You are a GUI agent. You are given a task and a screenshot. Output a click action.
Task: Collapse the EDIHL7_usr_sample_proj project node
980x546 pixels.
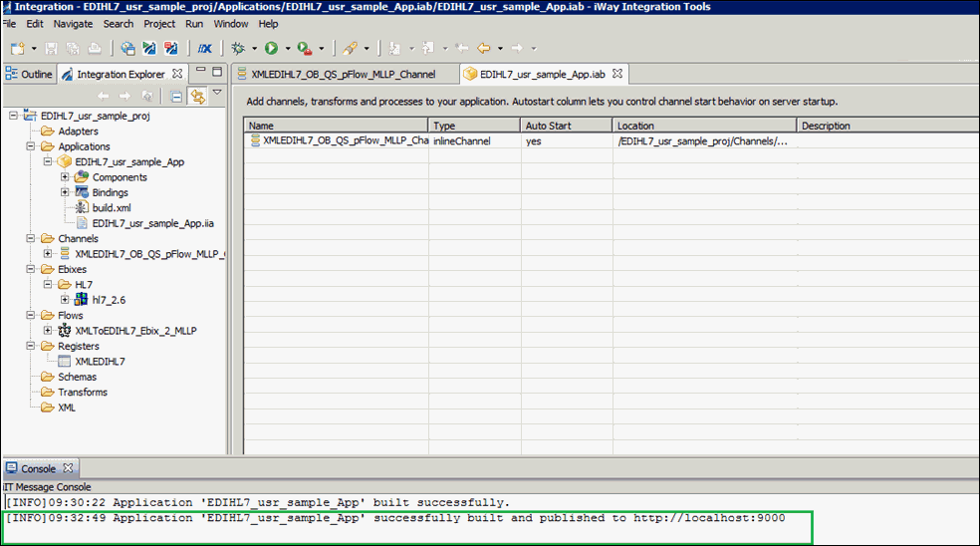[x=13, y=116]
